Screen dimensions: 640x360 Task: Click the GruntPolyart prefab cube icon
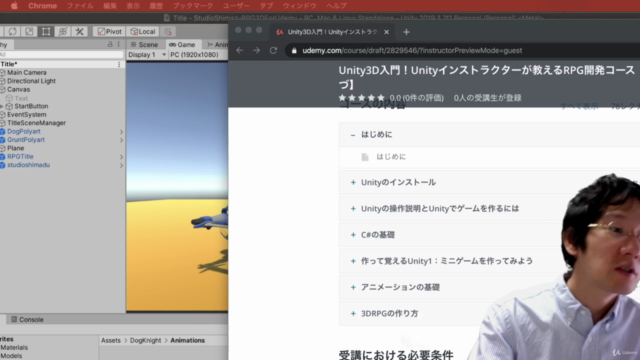(x=2, y=140)
